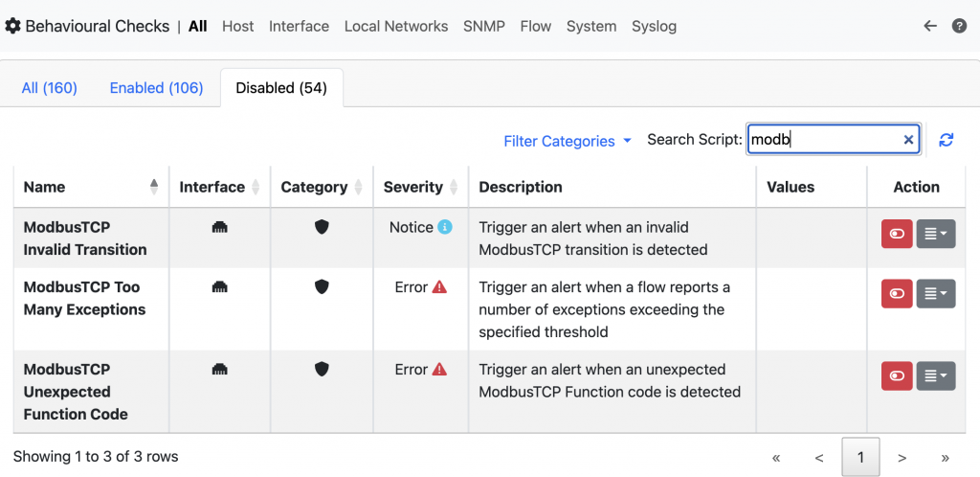Click the Behavioural Checks gear icon
Image resolution: width=980 pixels, height=477 pixels.
(x=12, y=26)
